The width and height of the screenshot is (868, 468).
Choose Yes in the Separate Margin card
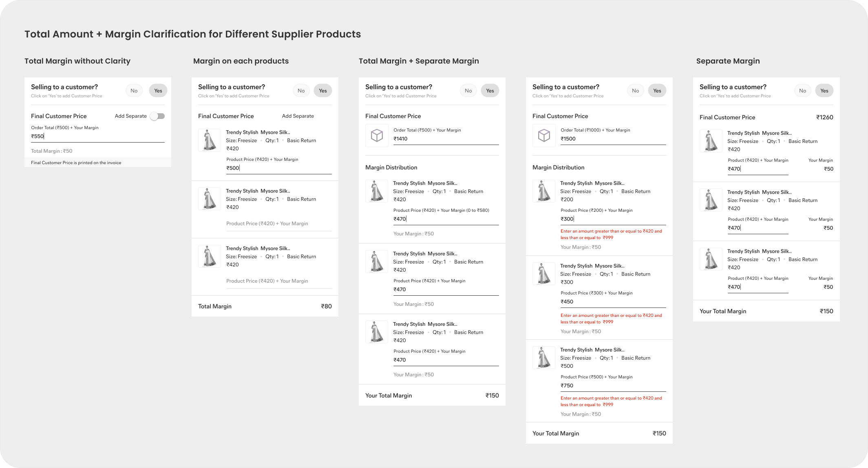824,91
